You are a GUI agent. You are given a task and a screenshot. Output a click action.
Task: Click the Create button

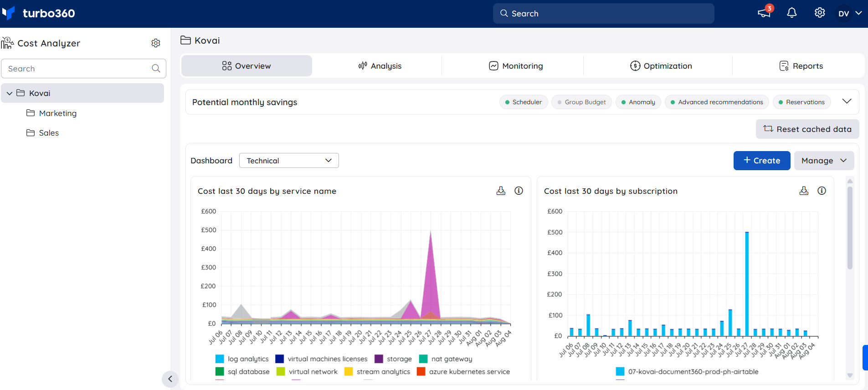coord(762,161)
